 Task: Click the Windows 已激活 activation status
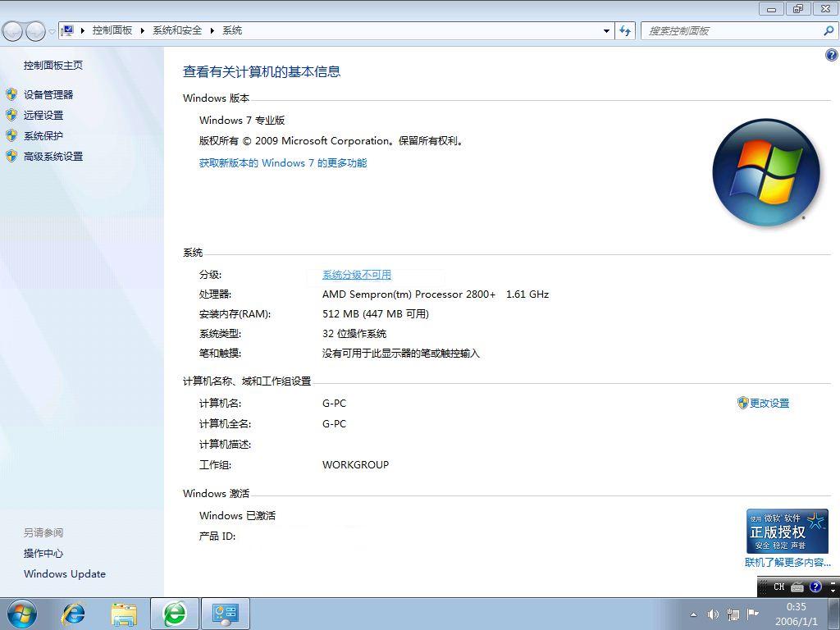coord(237,515)
